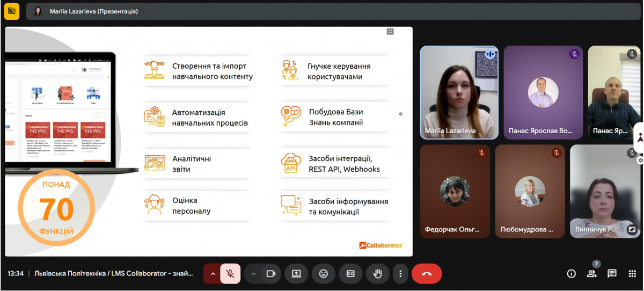This screenshot has height=291, width=644.
Task: Click muted mic icon on 'Панас Яр...' video tile
Action: pyautogui.click(x=632, y=54)
